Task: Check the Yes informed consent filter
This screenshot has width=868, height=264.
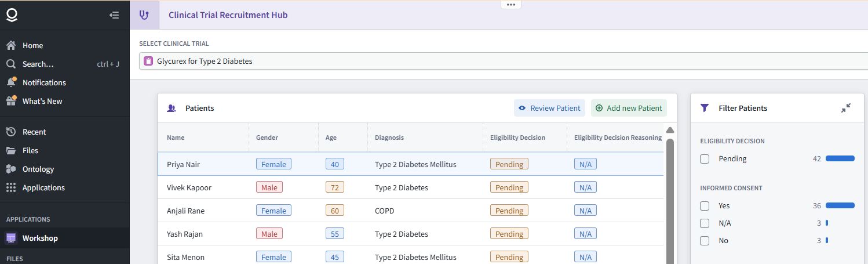Action: click(705, 206)
